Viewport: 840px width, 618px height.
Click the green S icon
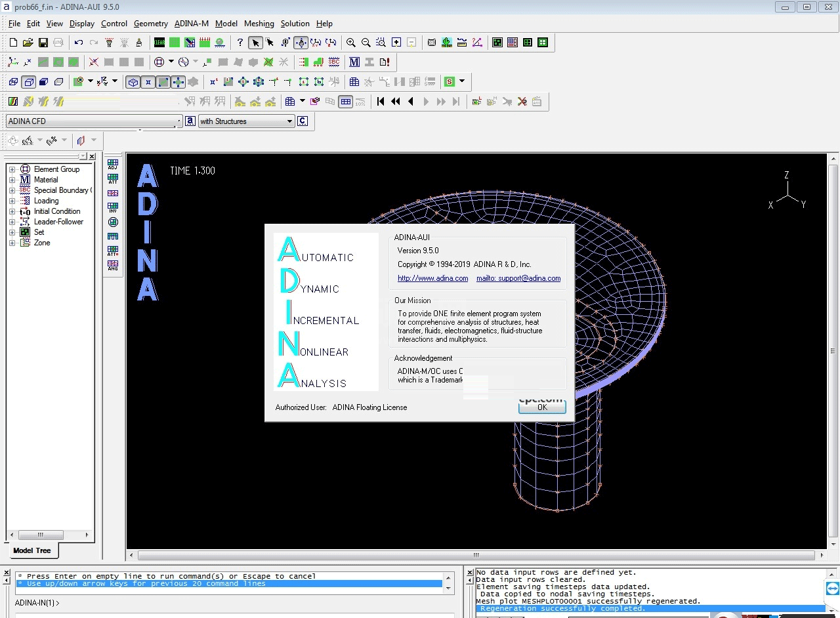pos(450,82)
